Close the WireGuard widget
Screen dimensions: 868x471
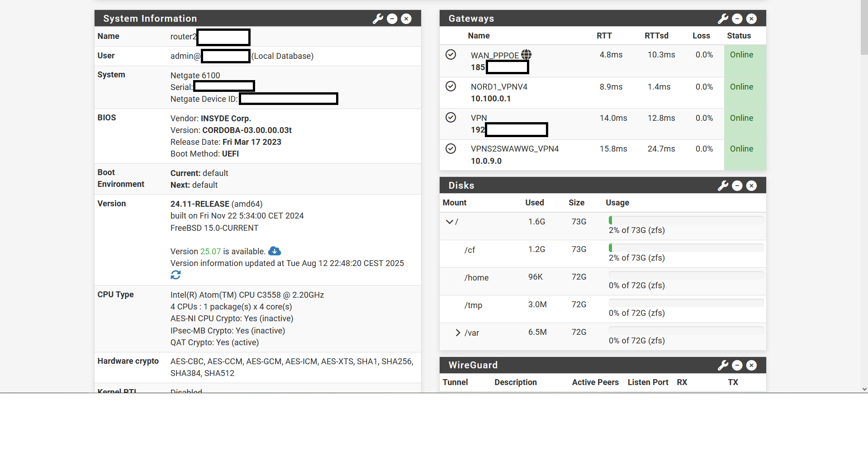(x=751, y=365)
